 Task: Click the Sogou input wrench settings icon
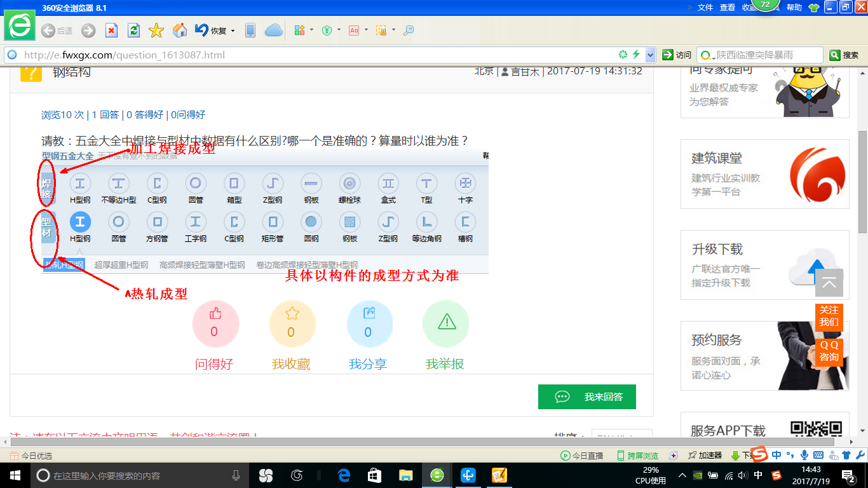click(x=860, y=455)
